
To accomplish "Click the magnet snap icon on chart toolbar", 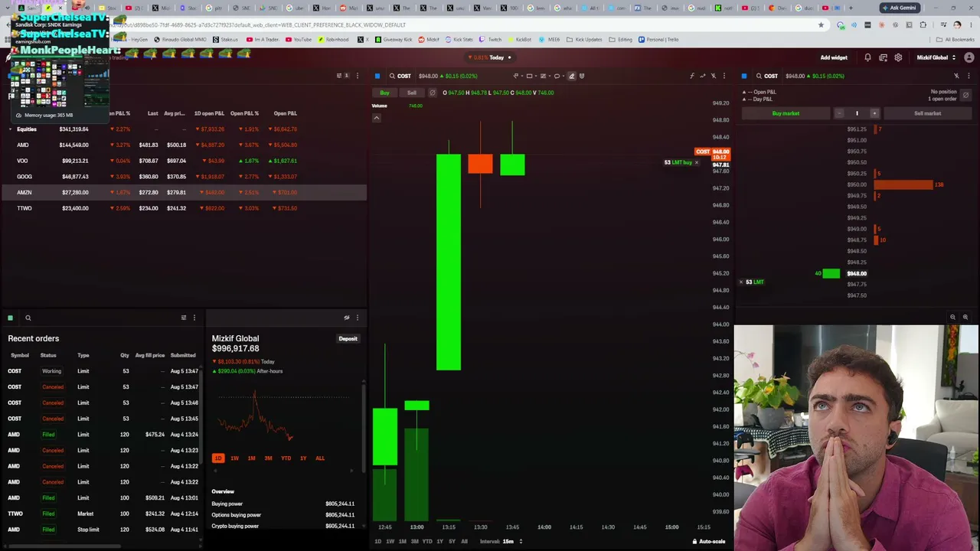I will (x=582, y=76).
